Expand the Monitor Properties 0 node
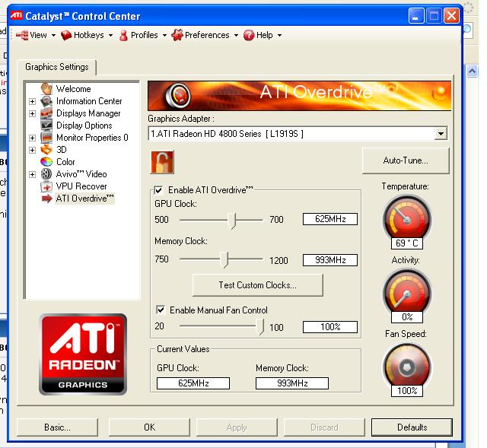 (x=32, y=138)
